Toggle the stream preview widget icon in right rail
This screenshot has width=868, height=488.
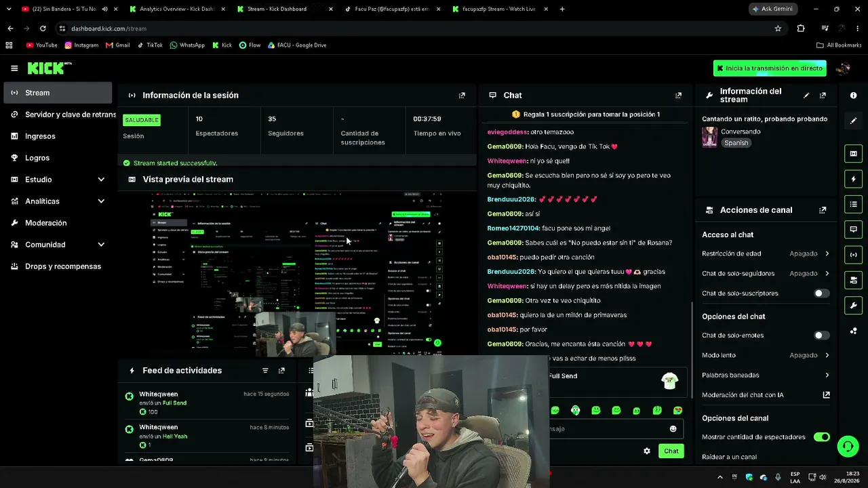pyautogui.click(x=853, y=154)
